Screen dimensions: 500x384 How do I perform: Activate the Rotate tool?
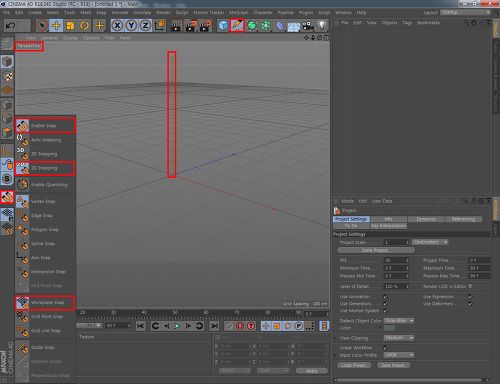[85, 25]
